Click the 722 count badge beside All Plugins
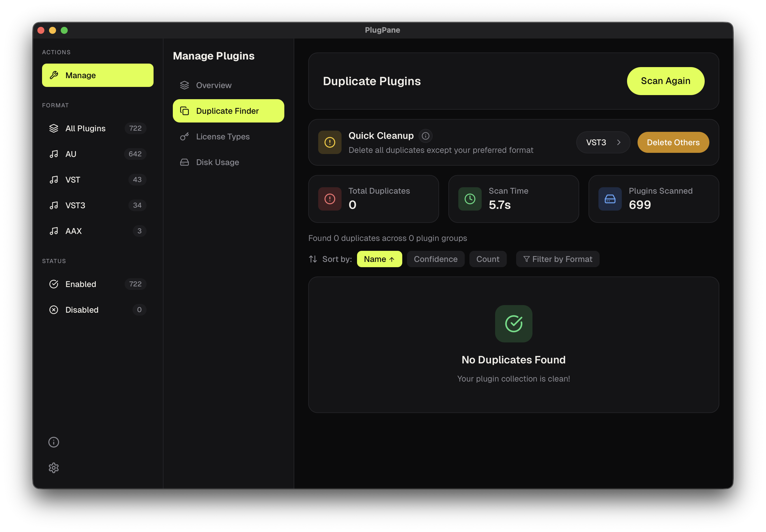The width and height of the screenshot is (766, 532). point(135,128)
